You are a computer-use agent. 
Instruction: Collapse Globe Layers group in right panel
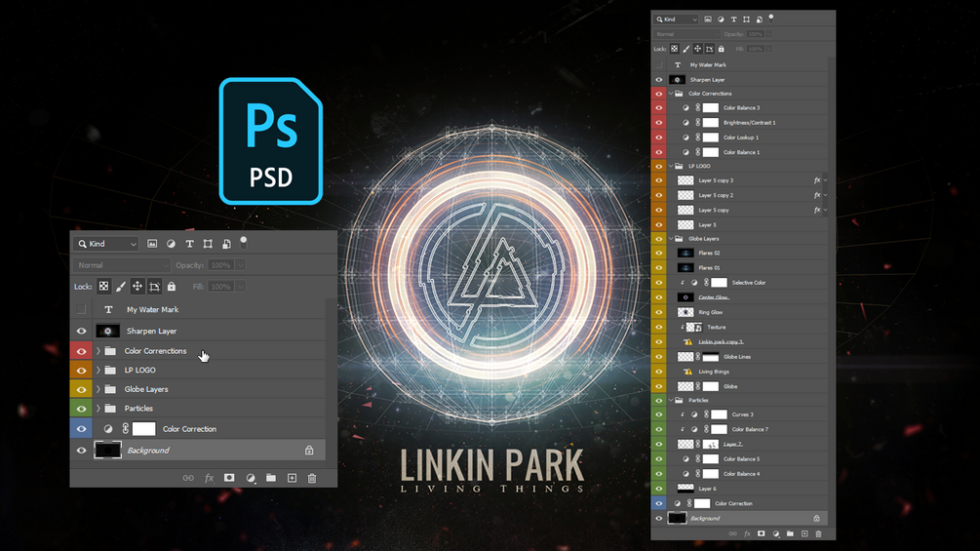pos(671,239)
